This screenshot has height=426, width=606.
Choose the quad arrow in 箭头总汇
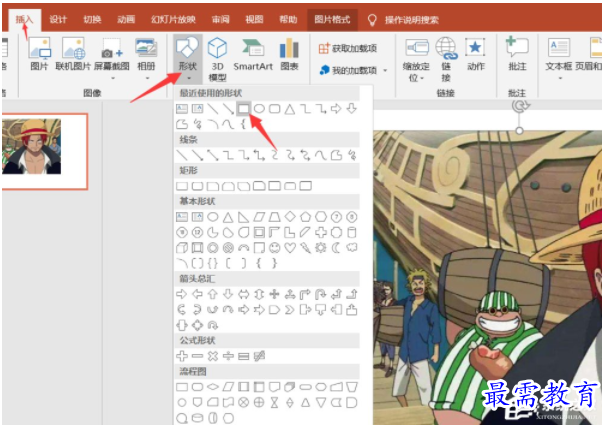[x=274, y=294]
